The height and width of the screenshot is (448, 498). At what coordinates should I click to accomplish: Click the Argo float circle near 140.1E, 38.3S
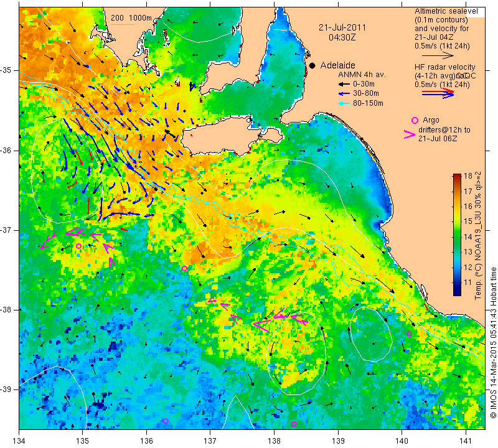click(410, 334)
